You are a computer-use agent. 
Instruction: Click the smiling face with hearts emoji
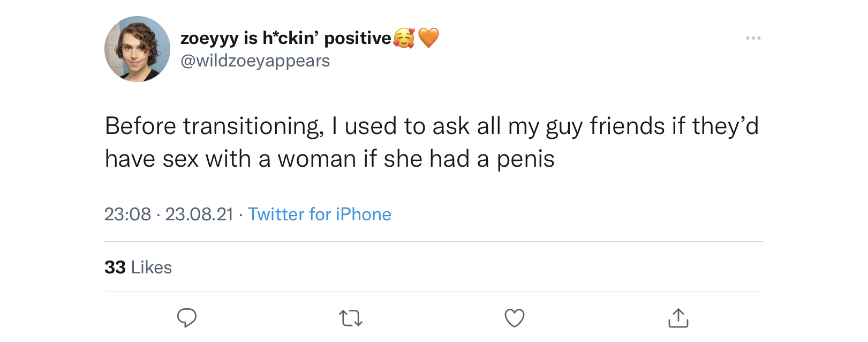pos(404,38)
